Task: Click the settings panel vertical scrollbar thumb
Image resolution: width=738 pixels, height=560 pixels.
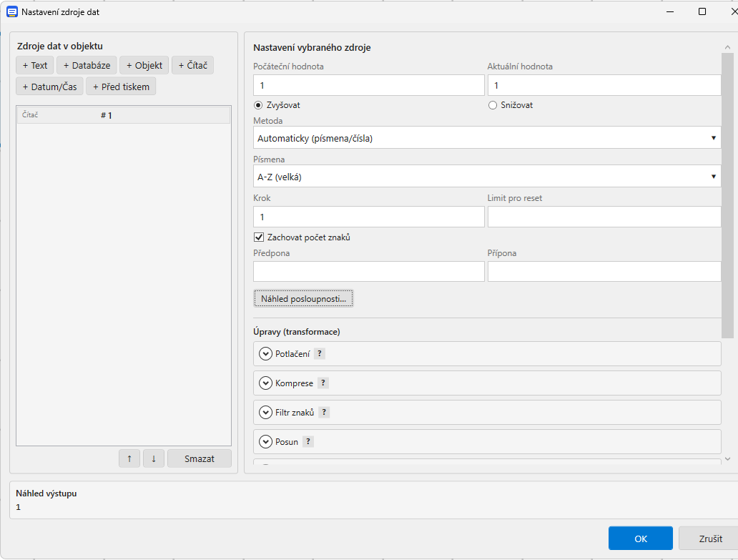Action: [x=727, y=195]
